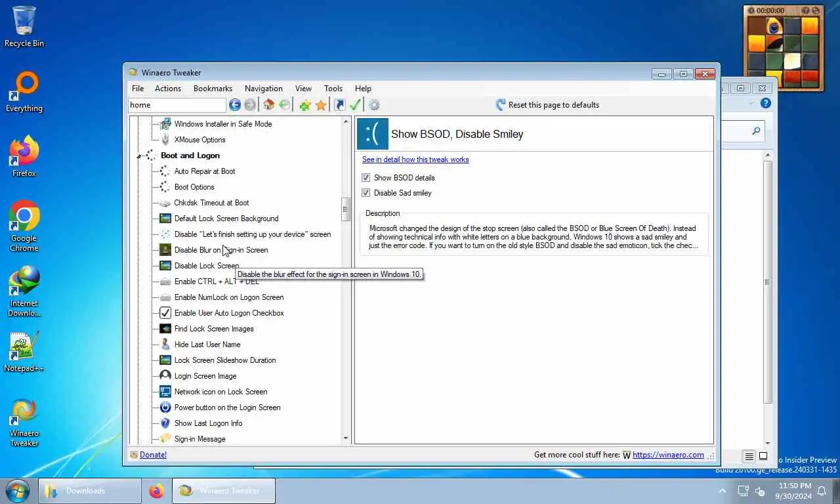
Task: Open the Navigation menu
Action: click(x=264, y=89)
